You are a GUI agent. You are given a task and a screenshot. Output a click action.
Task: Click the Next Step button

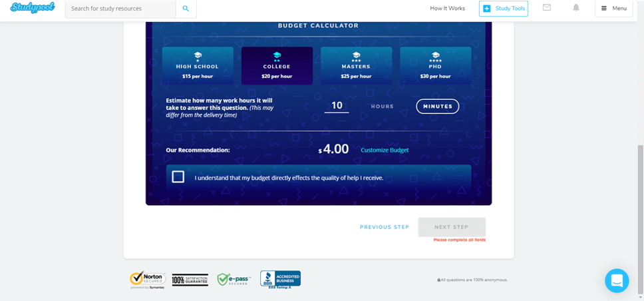(452, 227)
